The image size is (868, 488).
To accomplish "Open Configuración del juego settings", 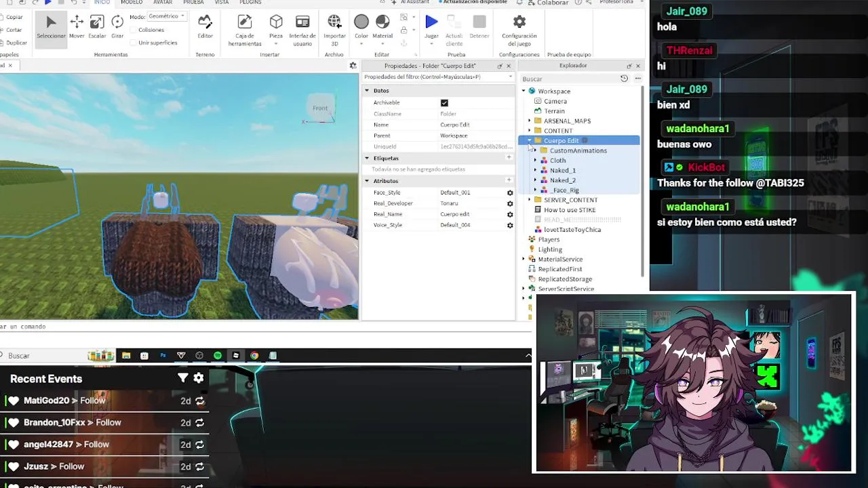I will coord(519,30).
